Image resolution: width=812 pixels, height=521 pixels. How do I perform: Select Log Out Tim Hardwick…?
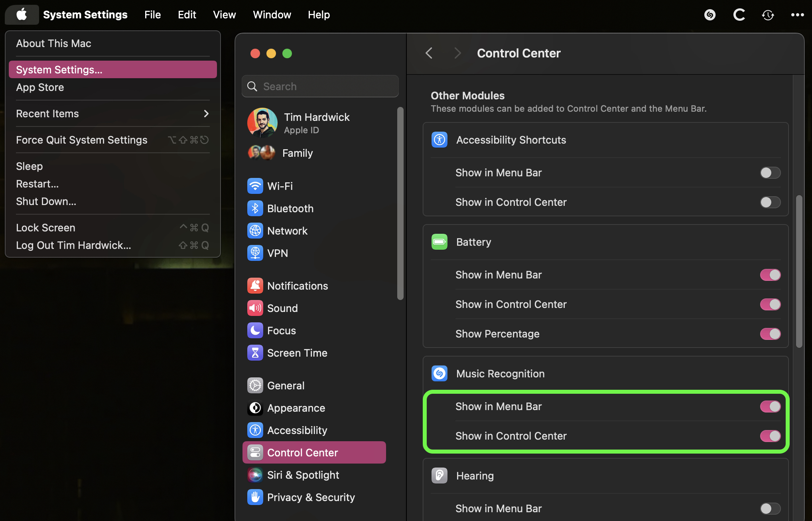click(x=113, y=245)
